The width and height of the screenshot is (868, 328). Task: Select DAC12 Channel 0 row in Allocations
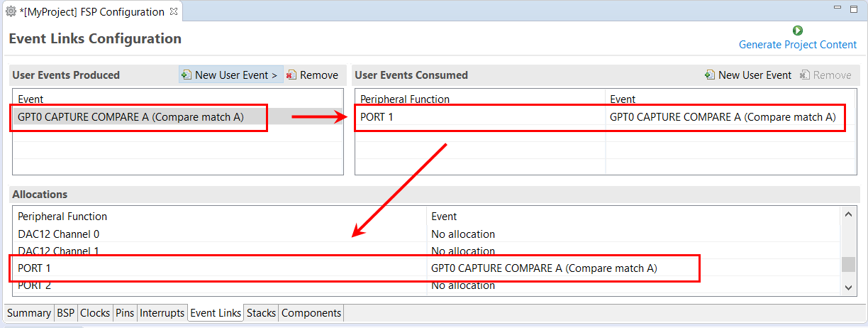pyautogui.click(x=426, y=234)
